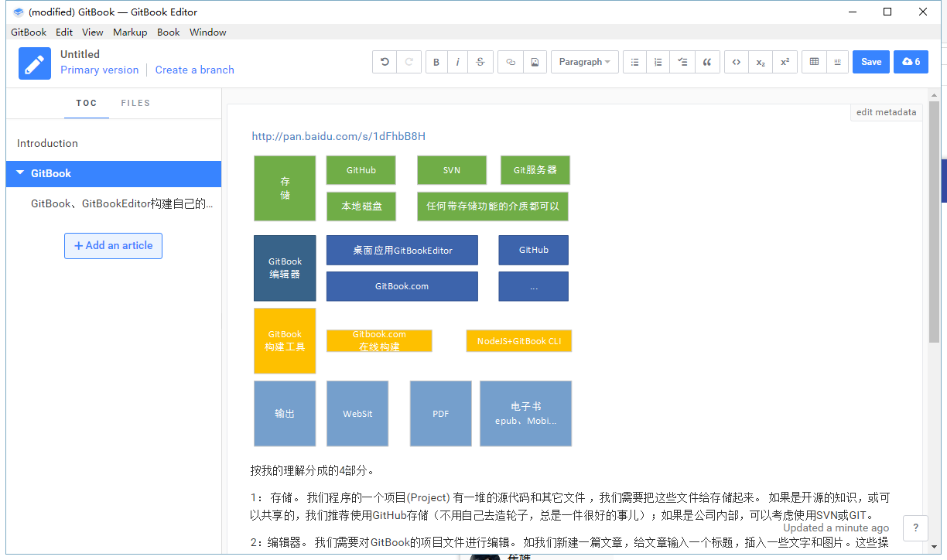Click the Updated a minute ago status
The height and width of the screenshot is (560, 947).
[x=836, y=528]
